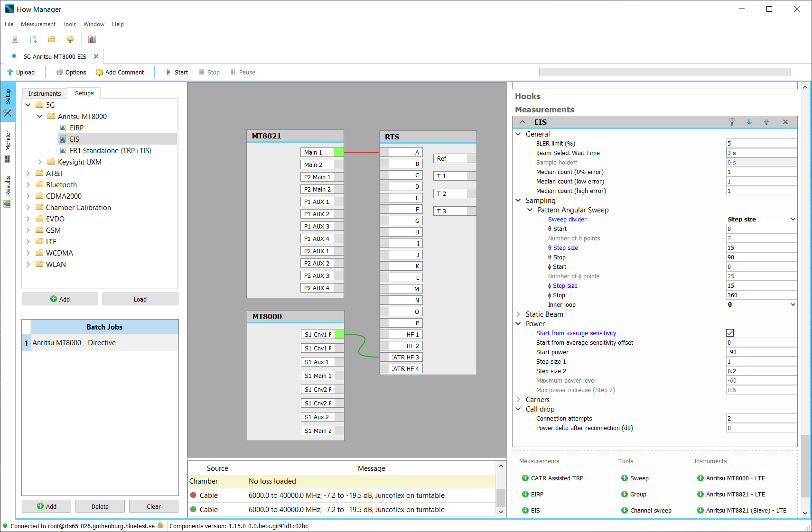Add Anritsu MT8821 - LTE instrument
The height and width of the screenshot is (532, 812).
[731, 494]
